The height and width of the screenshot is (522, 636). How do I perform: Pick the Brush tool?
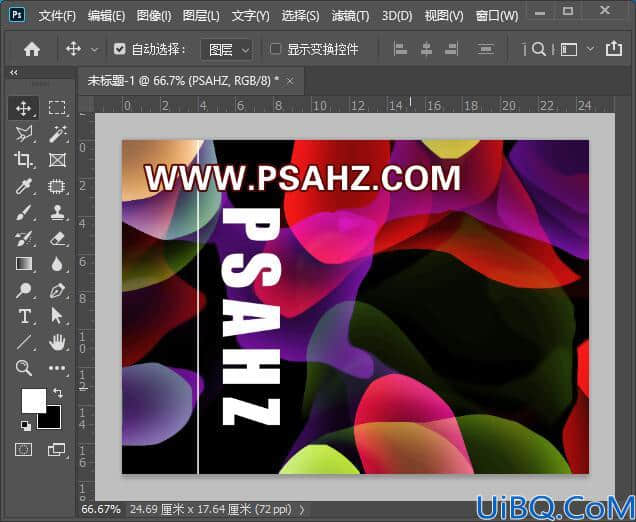(24, 212)
